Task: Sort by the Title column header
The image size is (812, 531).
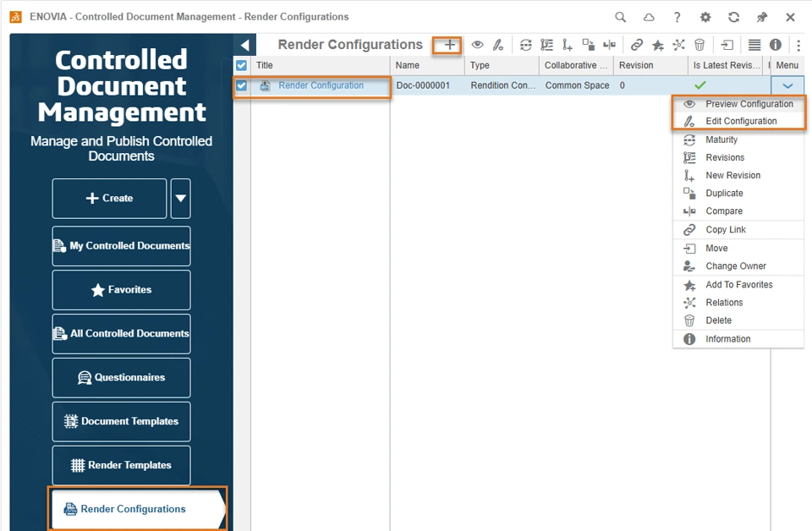Action: click(x=320, y=65)
